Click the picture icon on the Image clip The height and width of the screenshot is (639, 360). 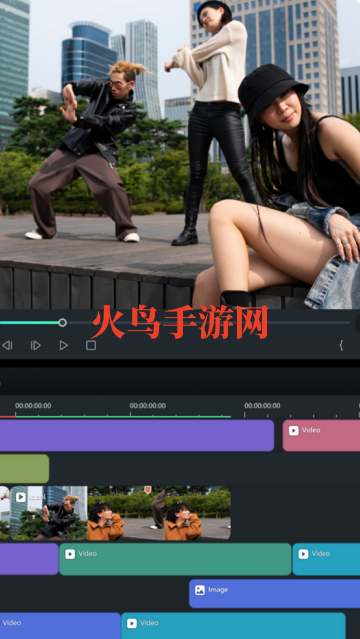click(200, 590)
